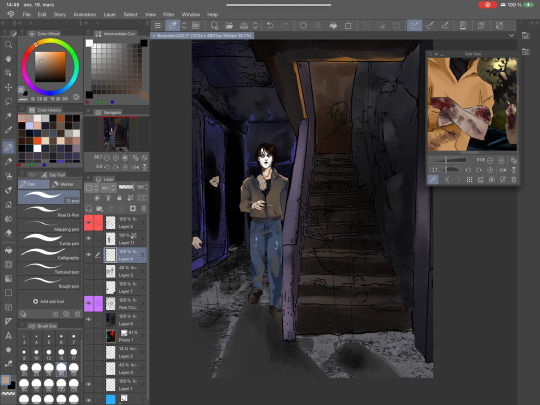Select the Textured pen sub tool
This screenshot has height=405, width=540.
pos(49,268)
